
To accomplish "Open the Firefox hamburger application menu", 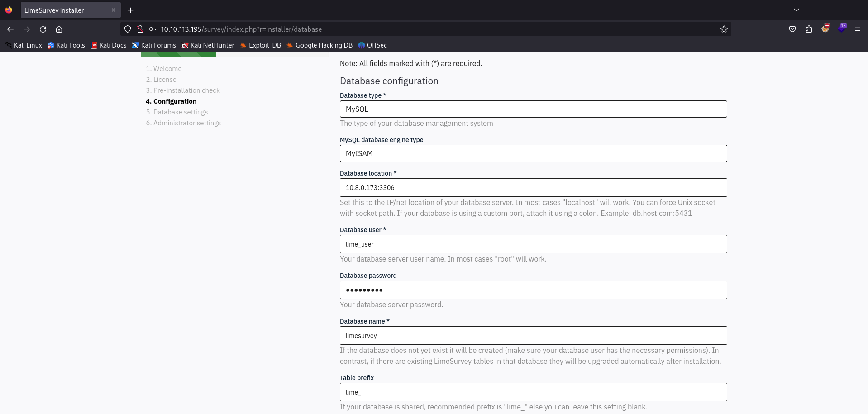I will 857,29.
